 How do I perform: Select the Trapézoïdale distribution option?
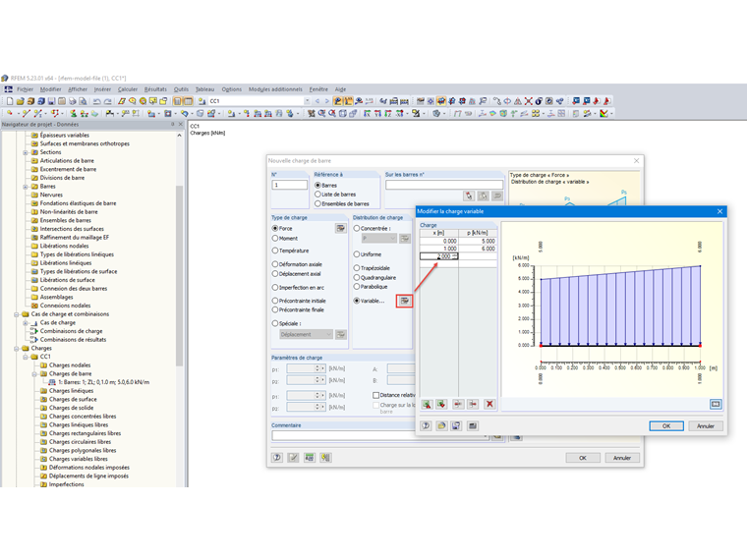tap(357, 268)
